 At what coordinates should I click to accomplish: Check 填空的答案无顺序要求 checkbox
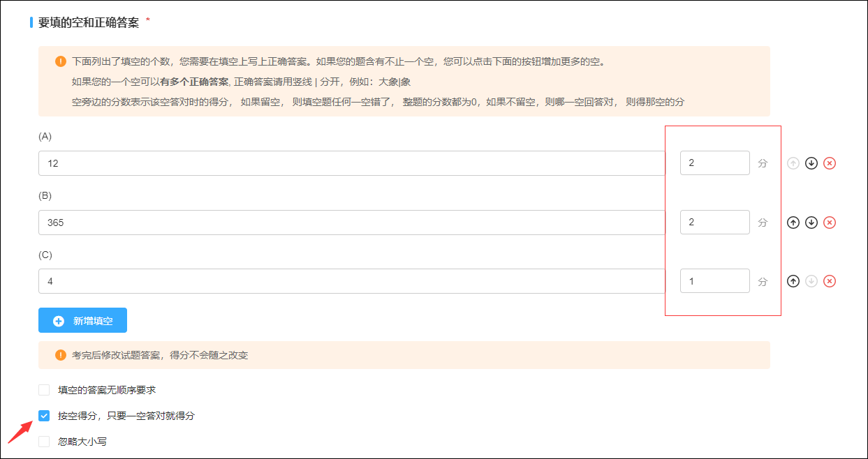click(44, 389)
